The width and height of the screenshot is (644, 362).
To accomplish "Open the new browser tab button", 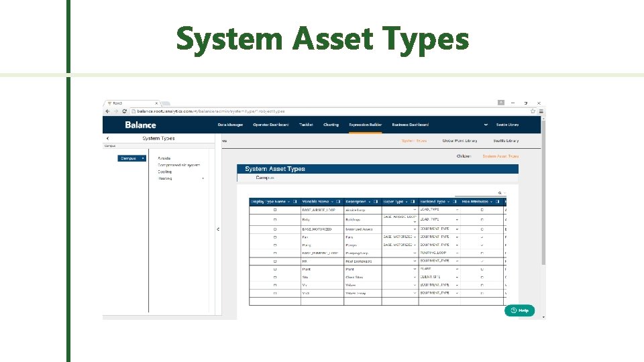I will click(x=166, y=103).
